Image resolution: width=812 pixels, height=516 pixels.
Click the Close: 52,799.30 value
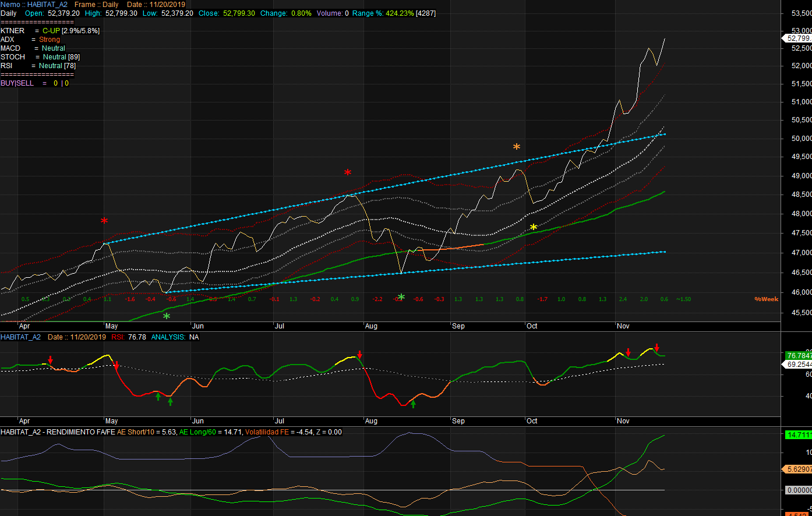(227, 13)
